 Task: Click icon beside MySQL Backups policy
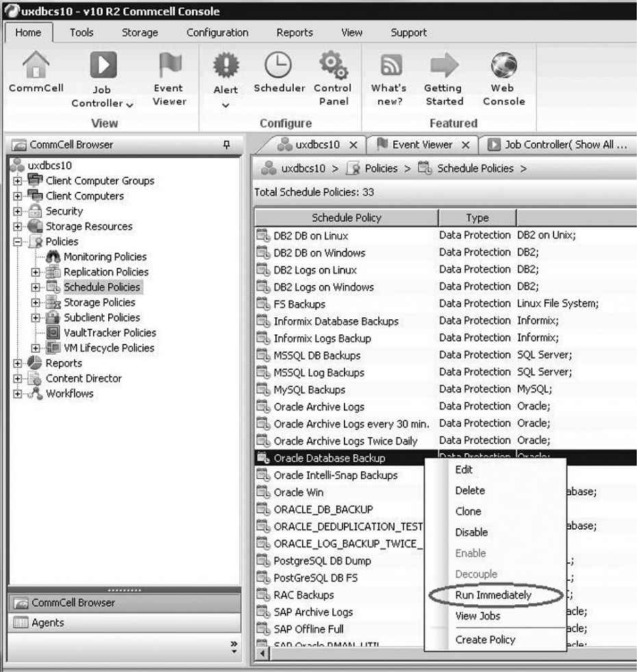coord(263,389)
